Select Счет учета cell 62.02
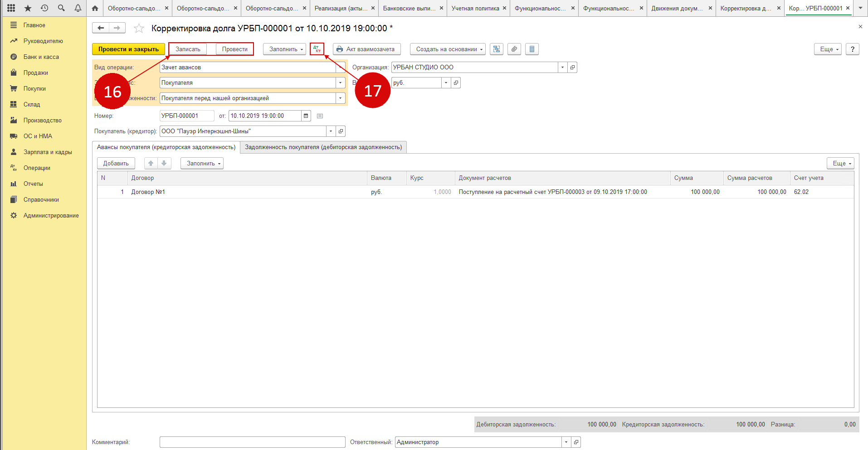The width and height of the screenshot is (868, 450). 822,192
